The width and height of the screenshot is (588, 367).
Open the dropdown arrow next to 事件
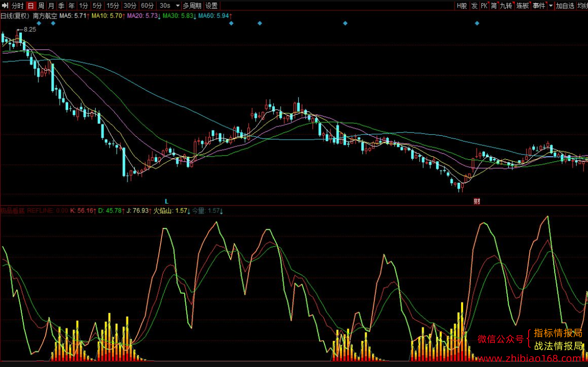[551, 6]
